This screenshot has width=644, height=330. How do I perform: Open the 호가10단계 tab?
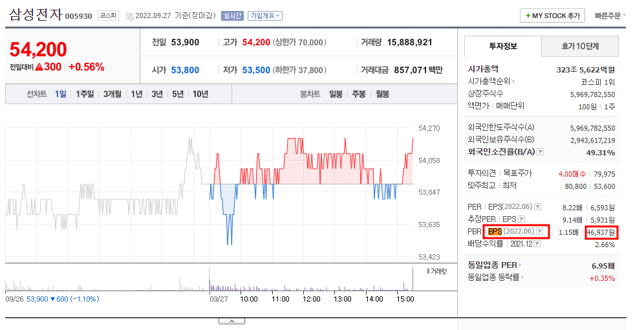(x=580, y=46)
